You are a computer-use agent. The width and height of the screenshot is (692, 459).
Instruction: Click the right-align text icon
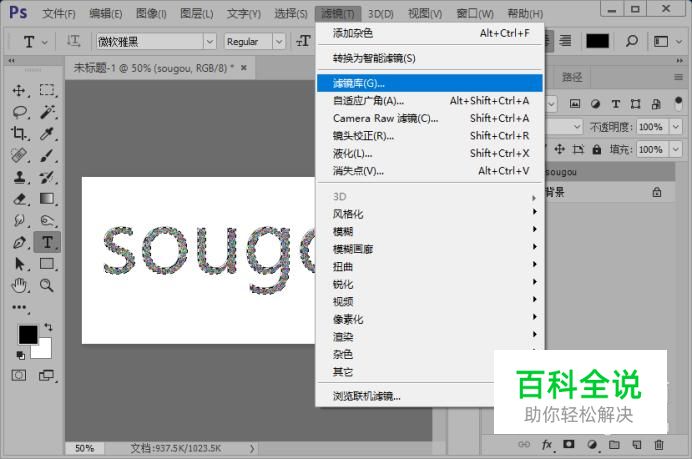[x=565, y=41]
